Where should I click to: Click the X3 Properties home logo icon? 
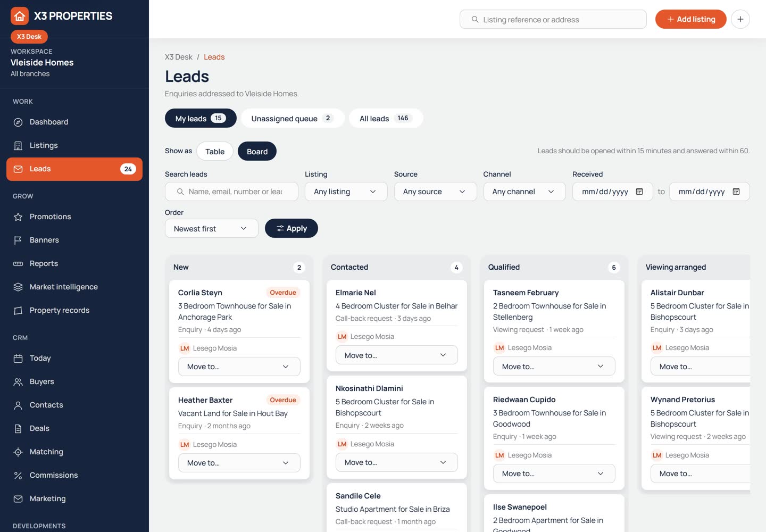click(x=20, y=16)
